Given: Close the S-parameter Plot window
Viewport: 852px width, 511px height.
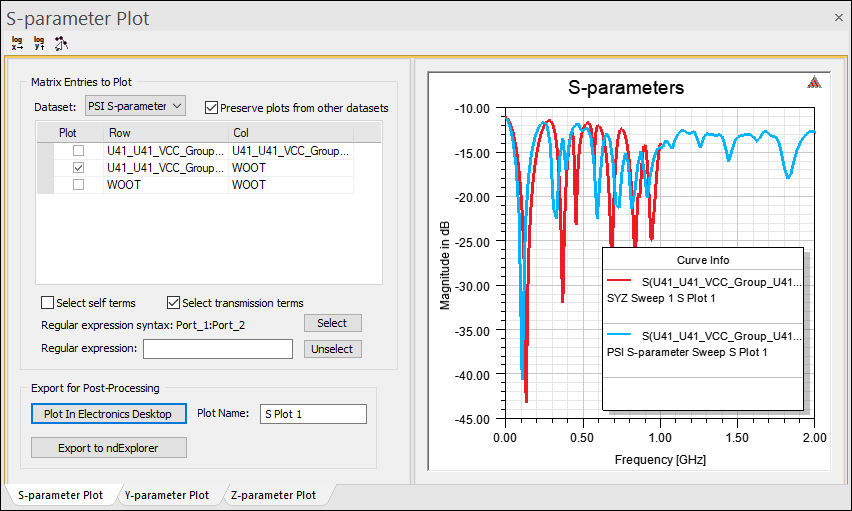Looking at the screenshot, I should click(x=838, y=17).
